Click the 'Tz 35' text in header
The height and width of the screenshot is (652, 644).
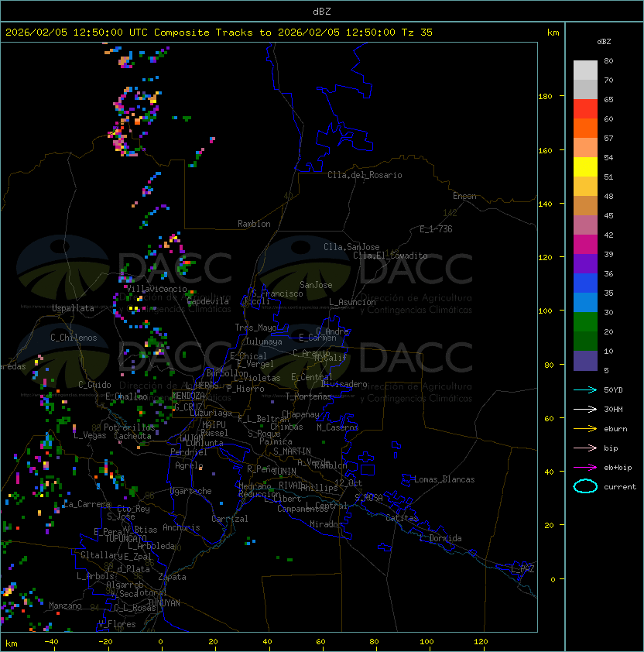(417, 33)
